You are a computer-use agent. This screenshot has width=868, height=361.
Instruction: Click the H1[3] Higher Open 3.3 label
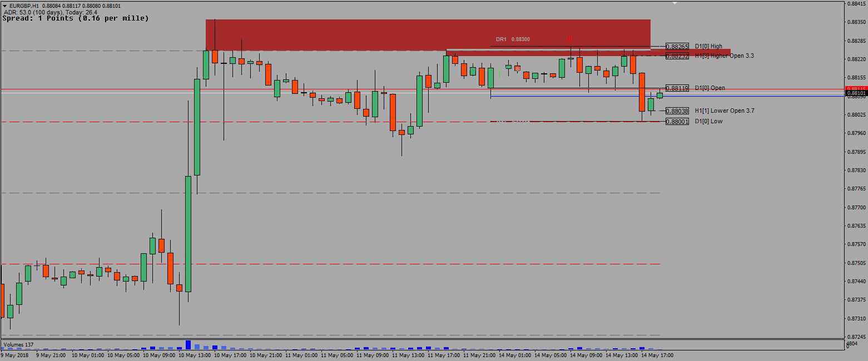724,56
